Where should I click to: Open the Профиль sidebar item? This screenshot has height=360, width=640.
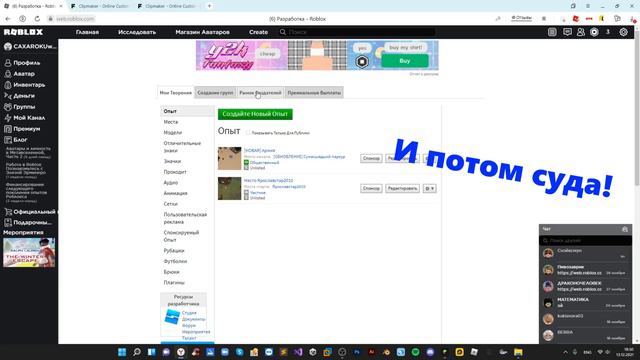[22, 63]
